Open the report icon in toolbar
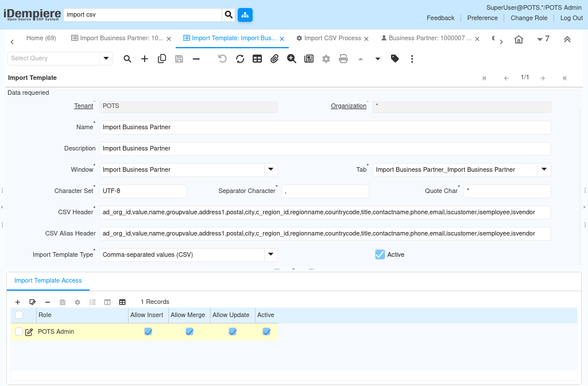The width and height of the screenshot is (588, 386). point(309,59)
